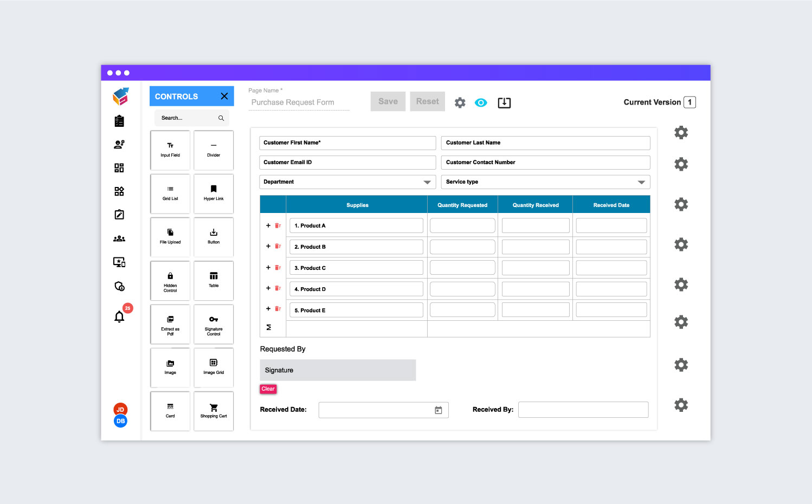
Task: Close the Controls panel
Action: click(224, 96)
